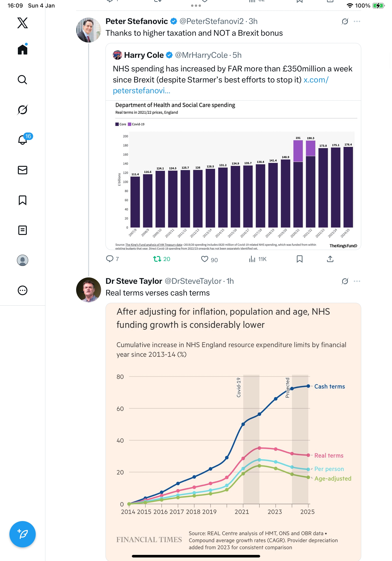
Task: Click the compose post button
Action: click(23, 534)
